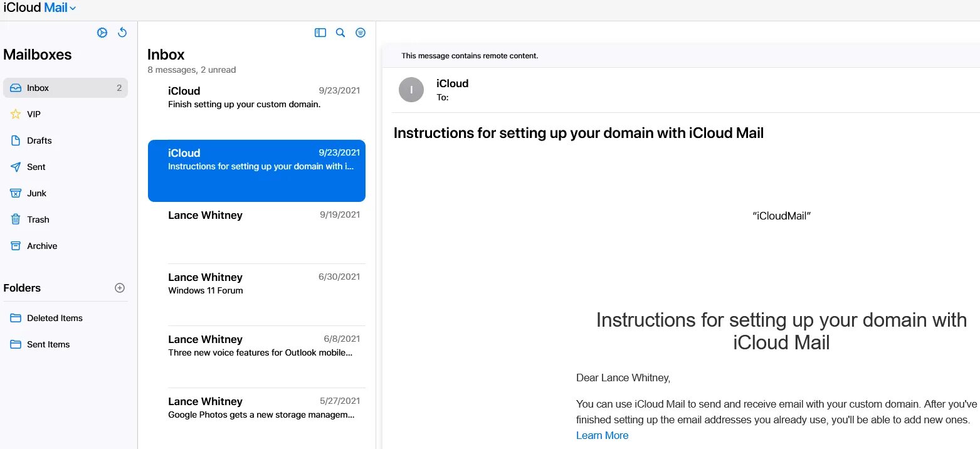
Task: Toggle the sidebar layout icon
Action: point(320,33)
